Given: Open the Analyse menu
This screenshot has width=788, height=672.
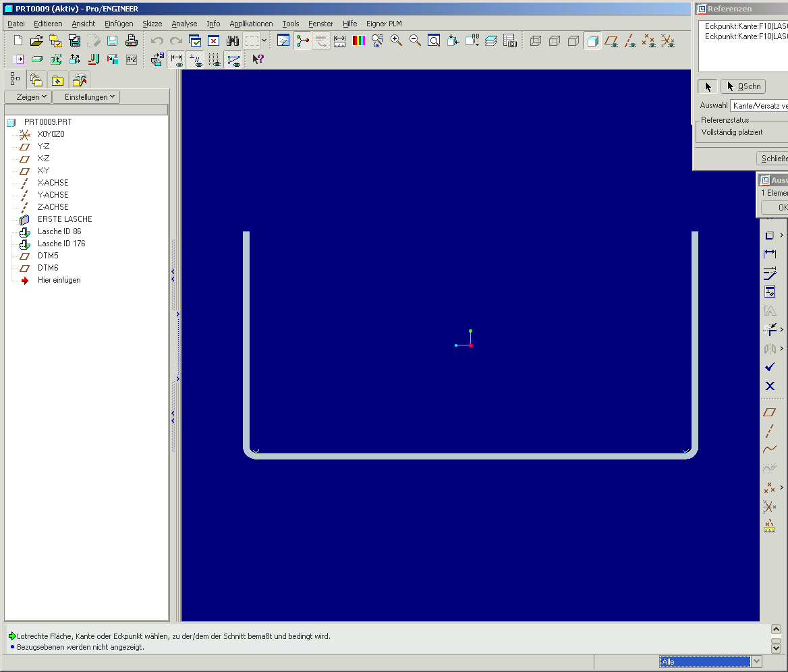Looking at the screenshot, I should tap(184, 24).
